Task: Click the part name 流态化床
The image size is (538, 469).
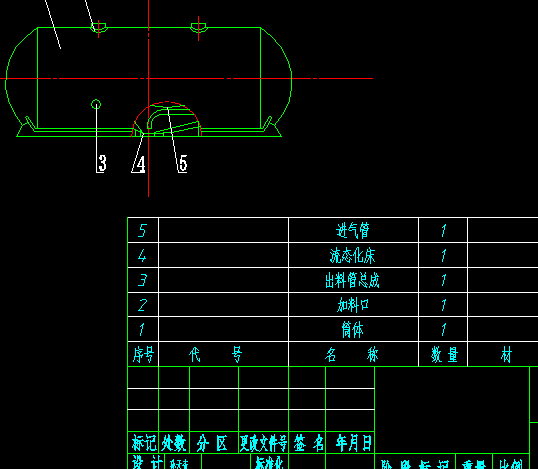Action: coord(353,255)
